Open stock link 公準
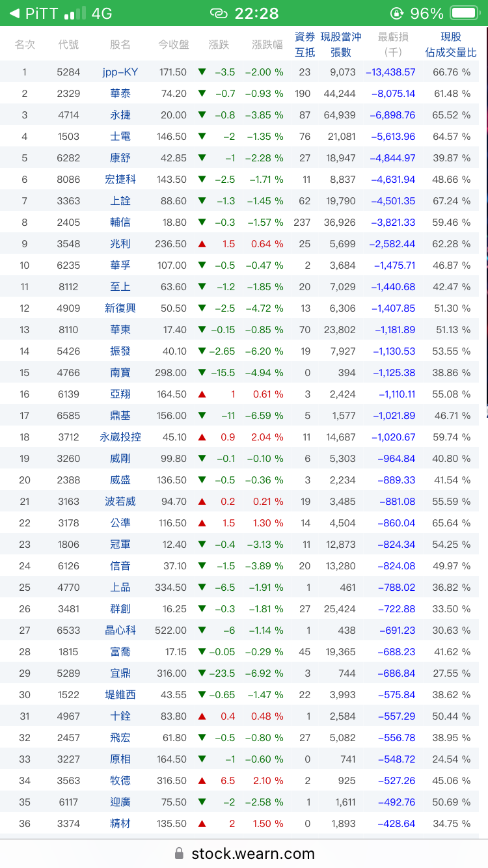This screenshot has width=488, height=868. click(x=120, y=523)
